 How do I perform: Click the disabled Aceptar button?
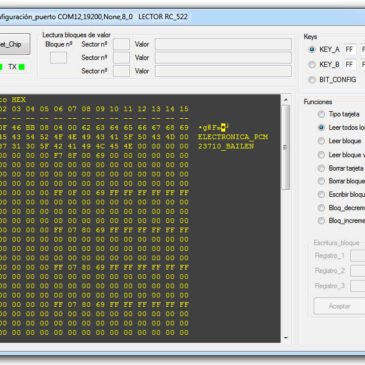click(x=339, y=306)
